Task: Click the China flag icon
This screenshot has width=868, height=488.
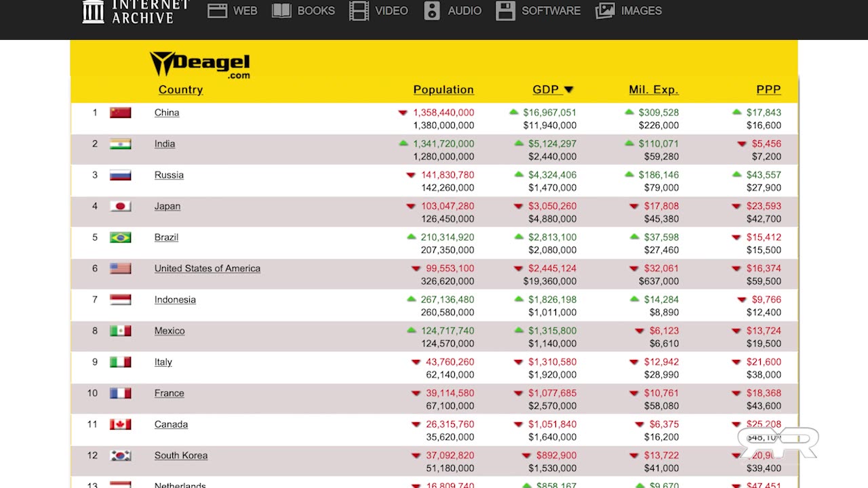Action: (x=121, y=113)
